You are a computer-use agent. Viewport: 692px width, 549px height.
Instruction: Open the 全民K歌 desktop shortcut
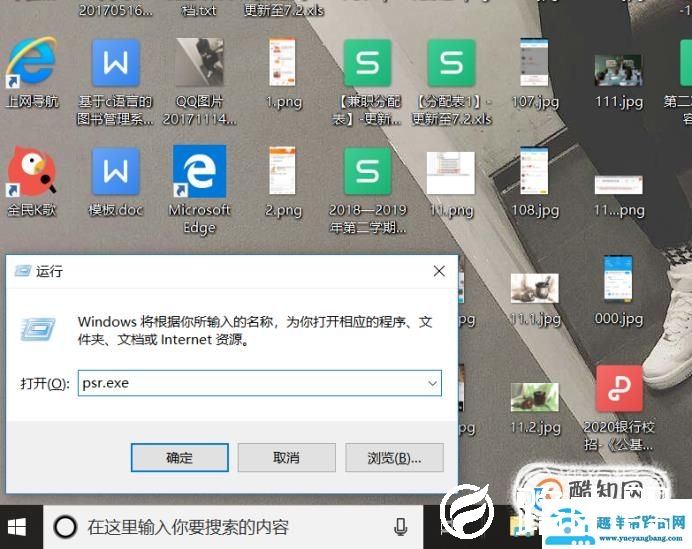[x=32, y=171]
